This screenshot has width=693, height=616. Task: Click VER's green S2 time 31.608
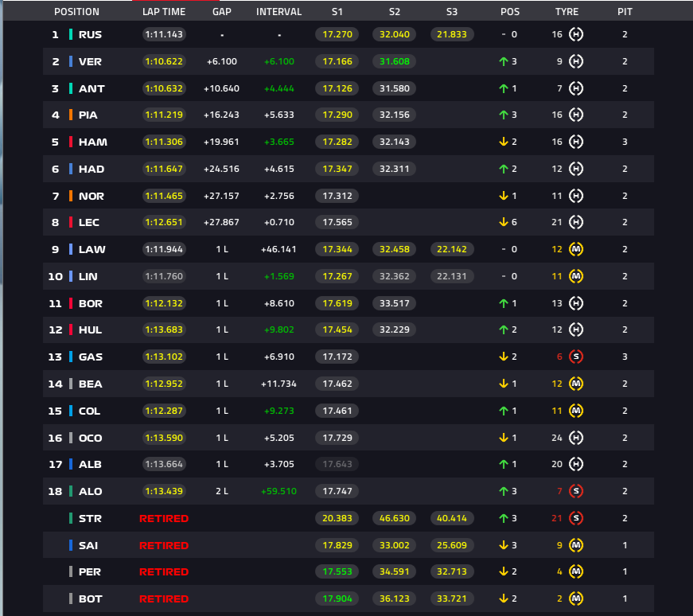pos(394,61)
